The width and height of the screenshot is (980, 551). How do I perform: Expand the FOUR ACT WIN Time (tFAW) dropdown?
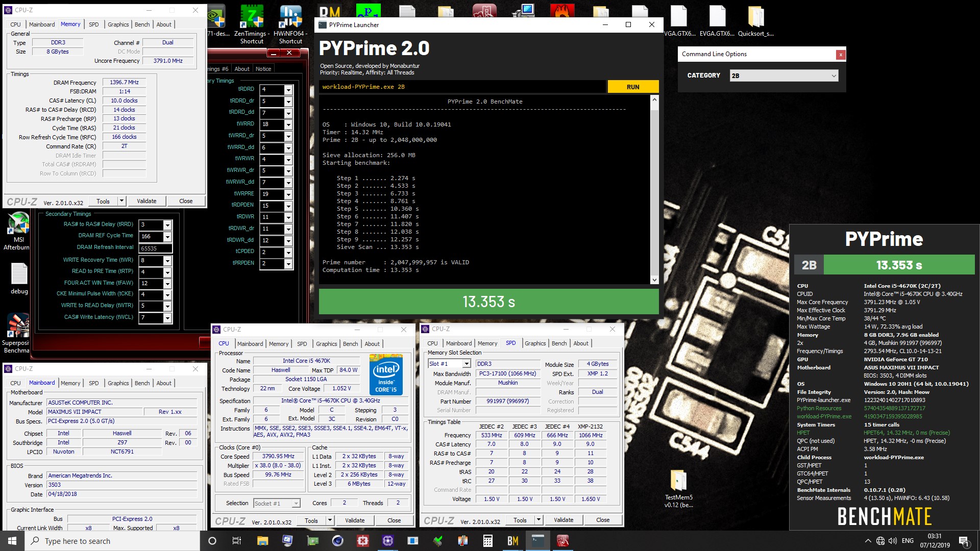click(x=167, y=284)
